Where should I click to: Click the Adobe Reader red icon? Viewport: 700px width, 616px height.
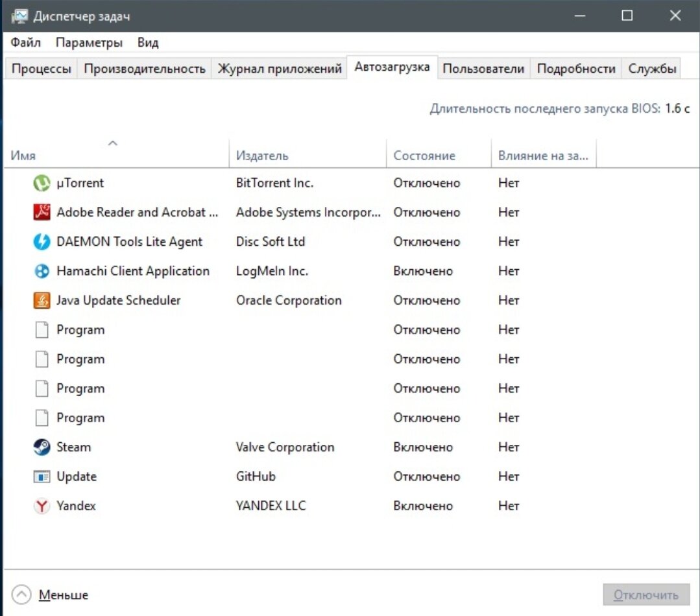[x=42, y=212]
